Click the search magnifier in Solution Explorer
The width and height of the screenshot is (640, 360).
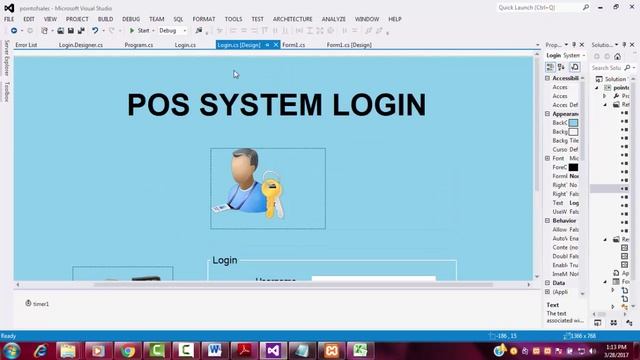(x=627, y=68)
